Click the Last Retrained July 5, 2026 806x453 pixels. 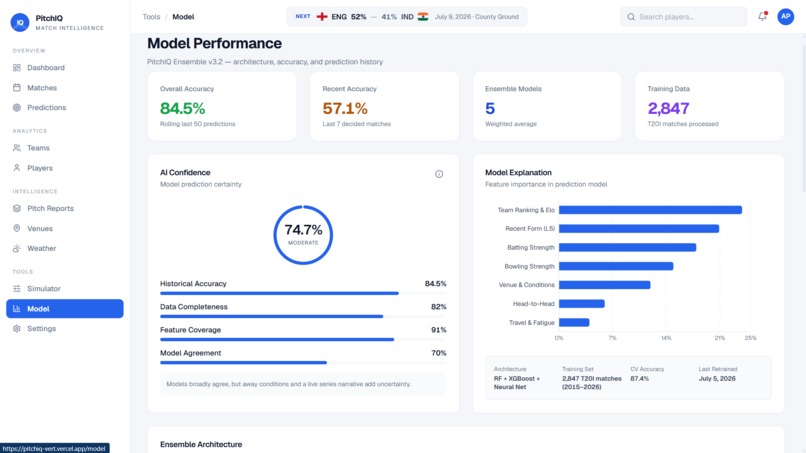pos(717,378)
